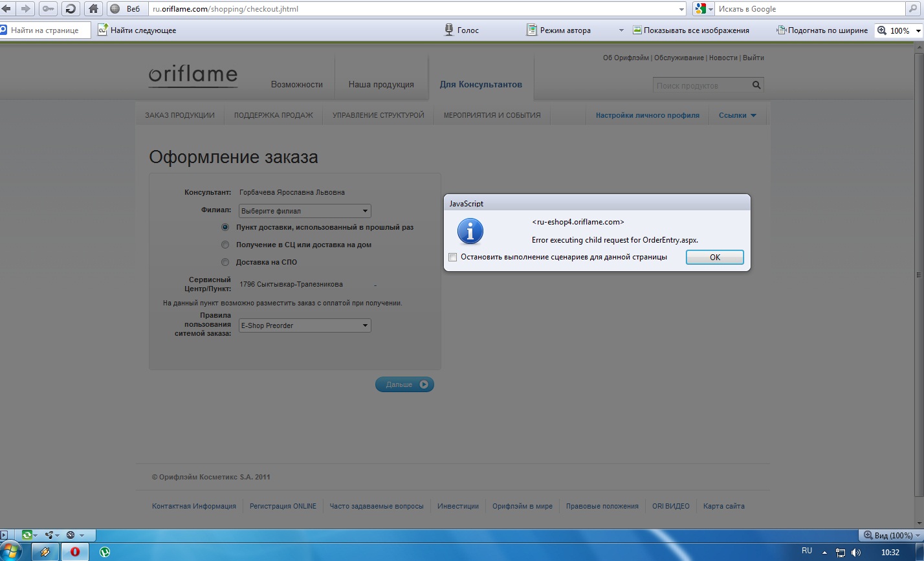
Task: Open the Наша продукция tab
Action: click(x=381, y=84)
